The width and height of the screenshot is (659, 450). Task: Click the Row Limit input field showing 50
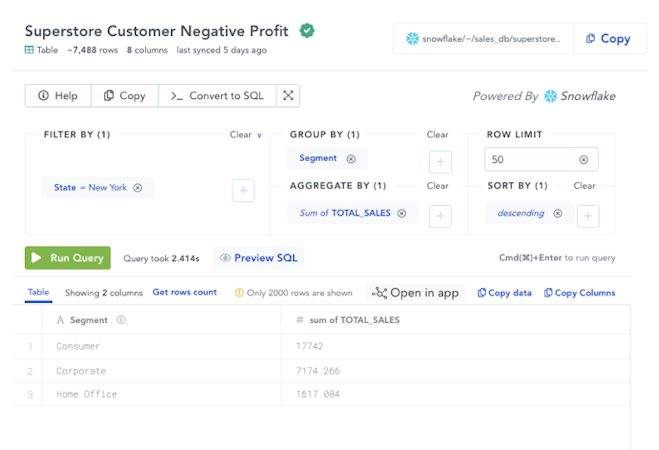click(x=541, y=159)
